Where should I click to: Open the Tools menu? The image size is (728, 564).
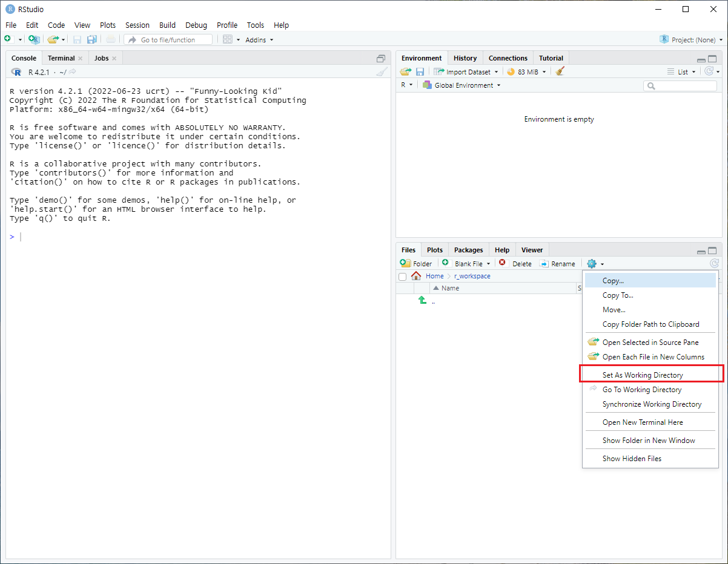click(x=256, y=25)
